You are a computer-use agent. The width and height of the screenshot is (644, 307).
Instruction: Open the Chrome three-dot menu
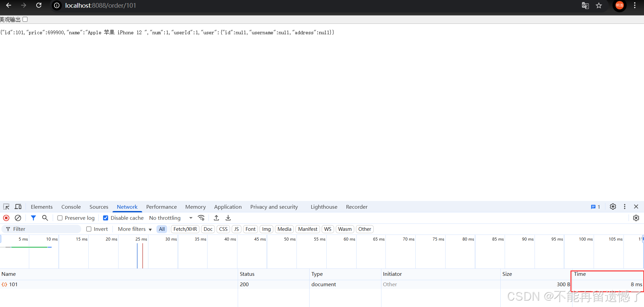click(x=635, y=5)
